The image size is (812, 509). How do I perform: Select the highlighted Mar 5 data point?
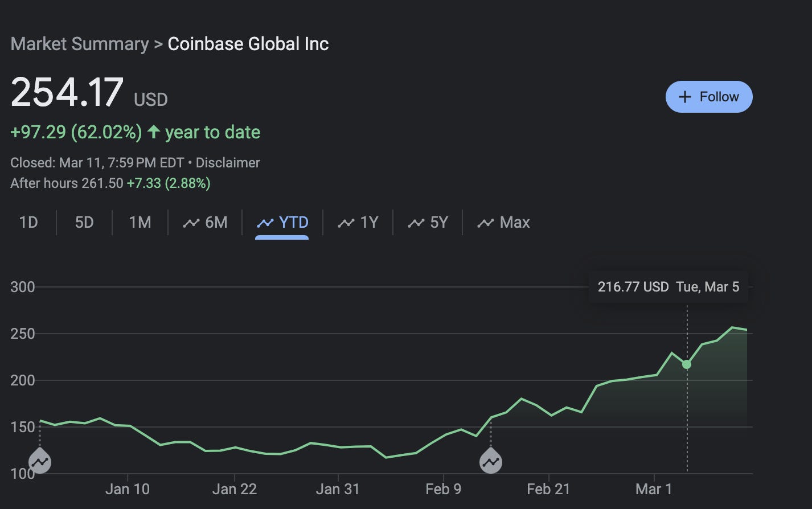[x=687, y=365]
